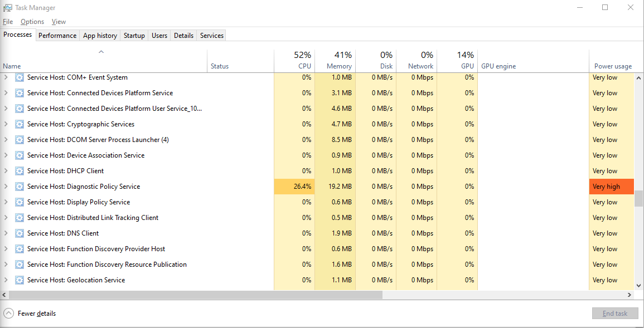This screenshot has height=328, width=644.
Task: Click gear icon of Connected Devices Platform Service
Action: [20, 93]
